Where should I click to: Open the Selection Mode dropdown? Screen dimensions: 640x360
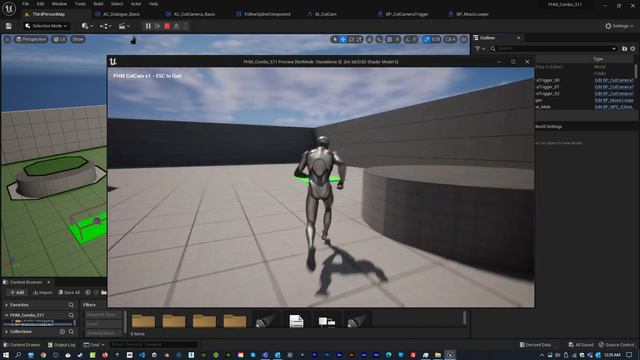46,26
